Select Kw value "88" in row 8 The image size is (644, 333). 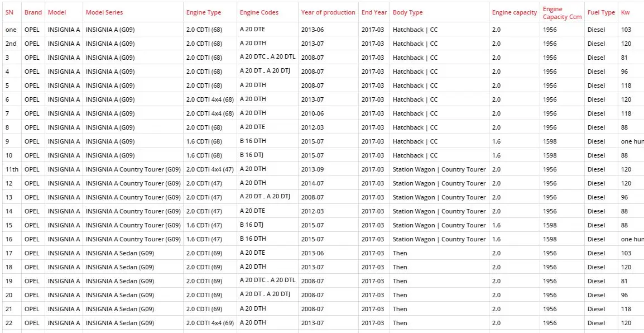624,127
